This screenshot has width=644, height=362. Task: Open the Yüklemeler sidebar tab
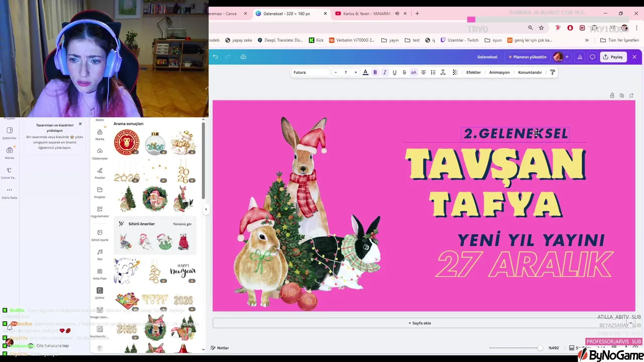click(x=100, y=154)
